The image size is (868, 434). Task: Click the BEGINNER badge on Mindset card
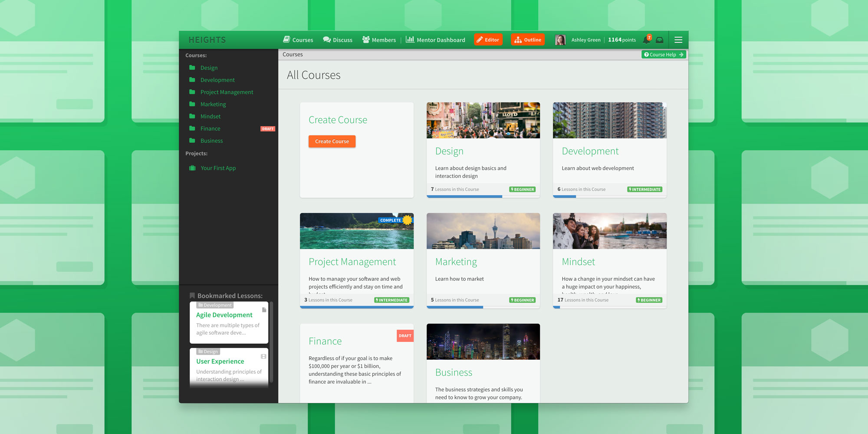(649, 300)
